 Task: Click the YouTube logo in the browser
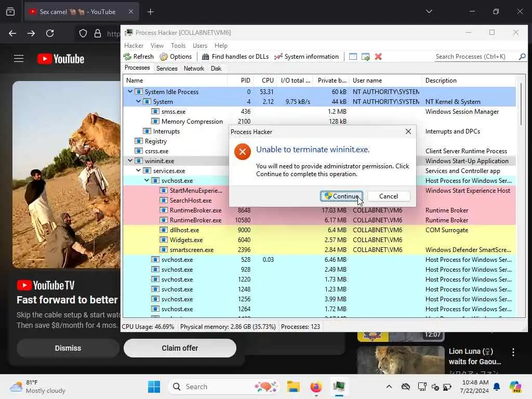pos(61,59)
